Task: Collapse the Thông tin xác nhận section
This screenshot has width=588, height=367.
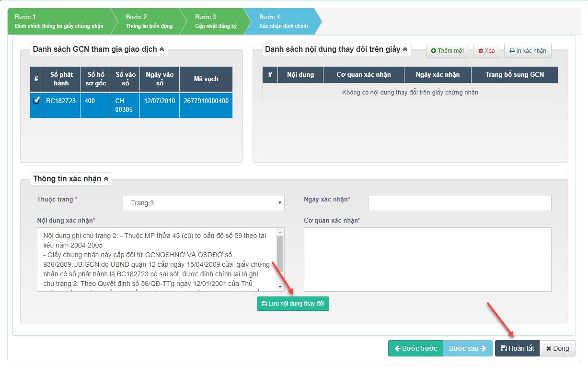Action: pos(106,179)
